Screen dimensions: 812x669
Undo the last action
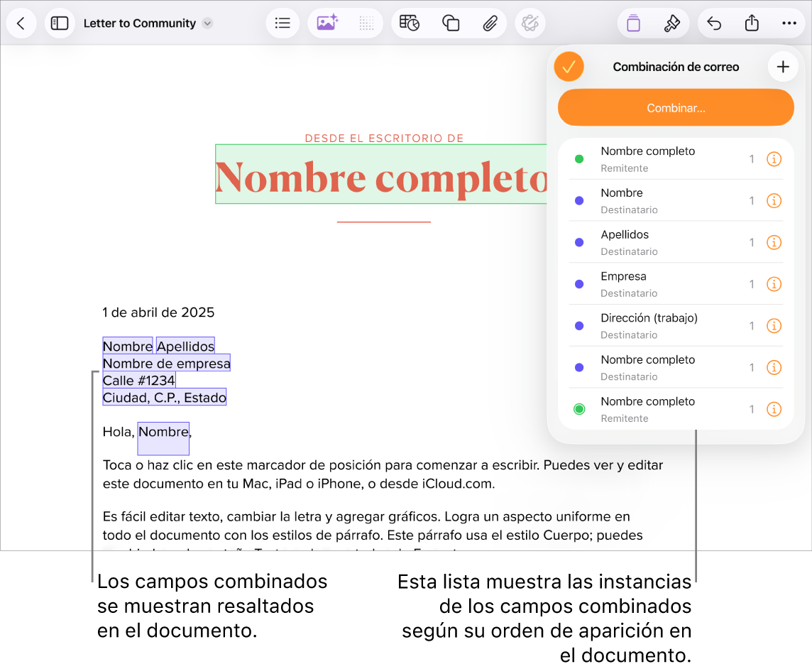click(x=714, y=23)
